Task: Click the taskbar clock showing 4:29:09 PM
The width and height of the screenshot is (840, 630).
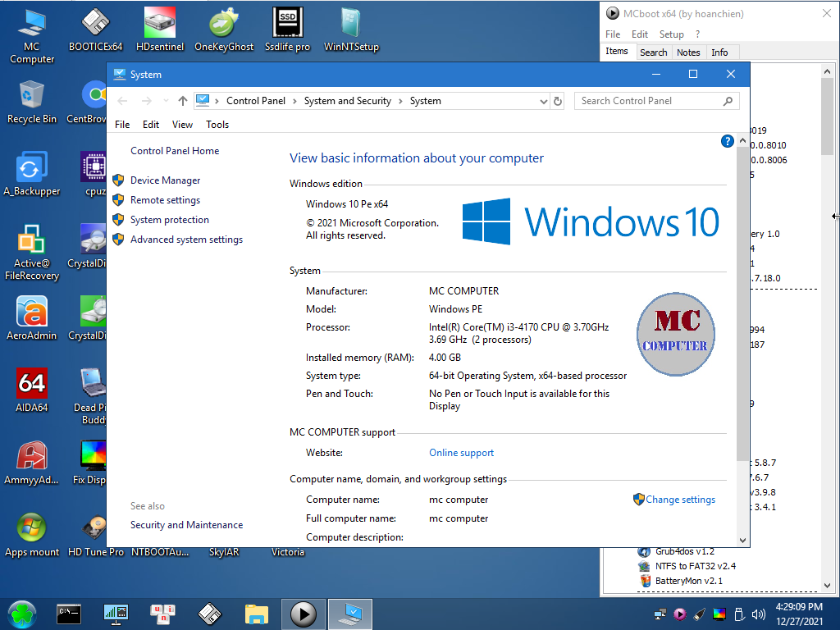Action: pyautogui.click(x=799, y=607)
